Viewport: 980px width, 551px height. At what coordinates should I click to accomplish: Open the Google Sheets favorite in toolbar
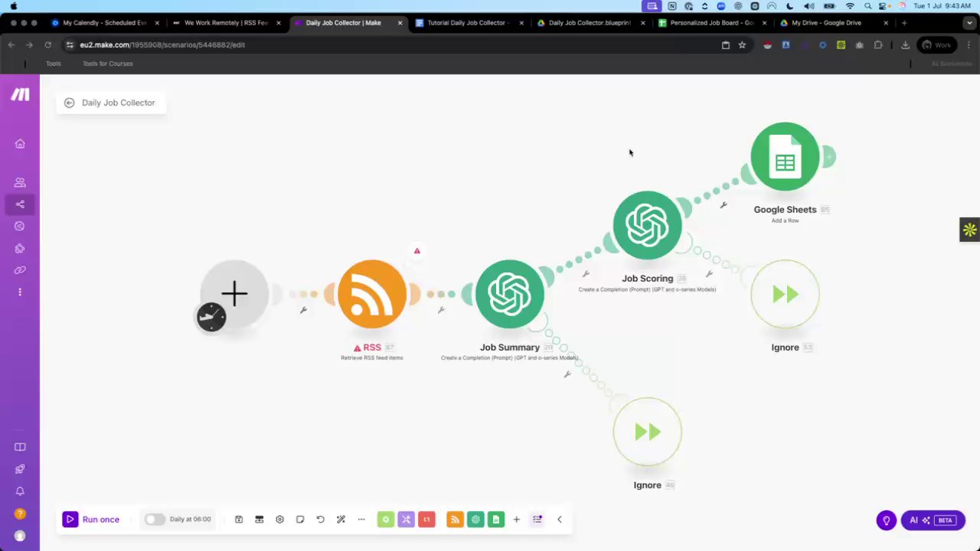[496, 520]
